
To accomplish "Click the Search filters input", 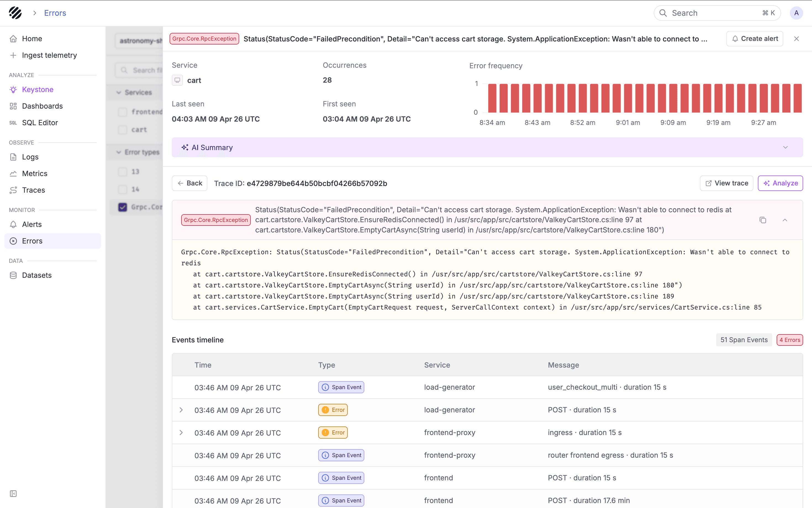I will tap(139, 70).
